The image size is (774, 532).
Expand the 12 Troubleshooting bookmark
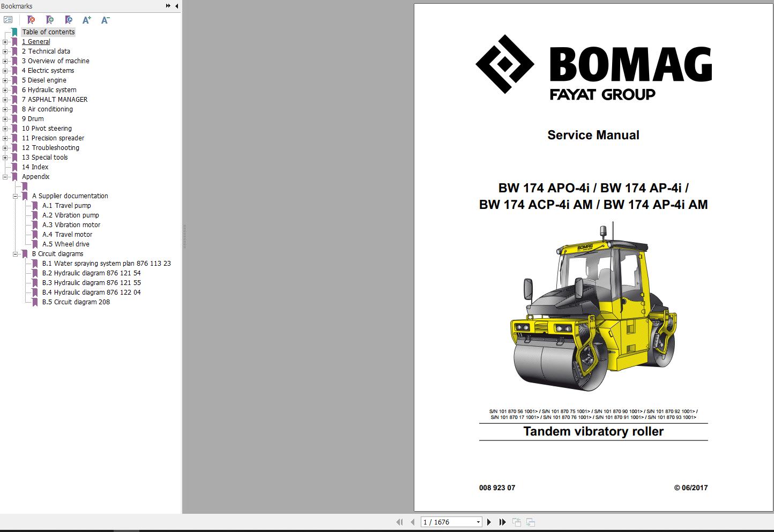click(x=5, y=148)
